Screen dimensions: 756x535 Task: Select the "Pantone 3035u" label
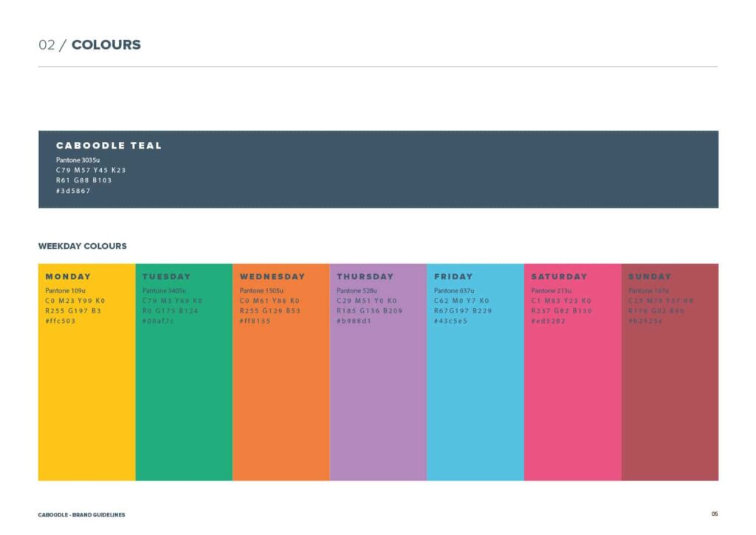coord(78,160)
